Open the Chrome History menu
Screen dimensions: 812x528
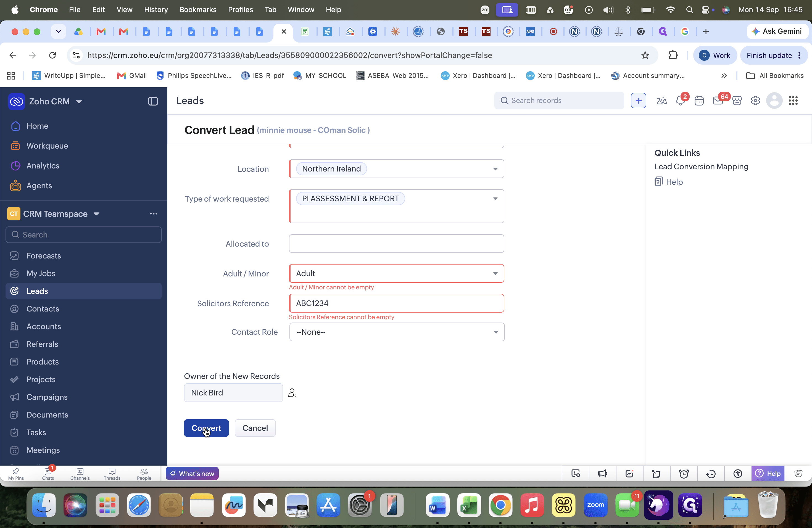(x=155, y=10)
